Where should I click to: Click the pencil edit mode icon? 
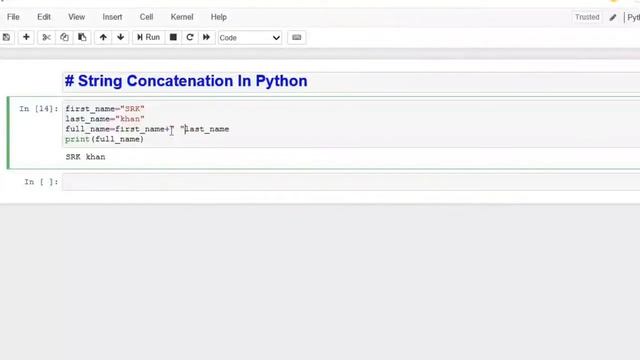point(613,17)
